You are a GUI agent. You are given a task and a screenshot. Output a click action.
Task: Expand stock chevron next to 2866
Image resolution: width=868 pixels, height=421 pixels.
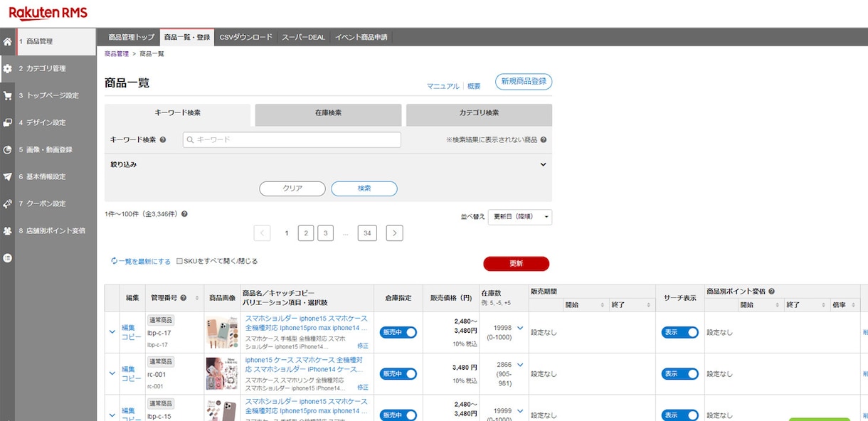pyautogui.click(x=520, y=365)
